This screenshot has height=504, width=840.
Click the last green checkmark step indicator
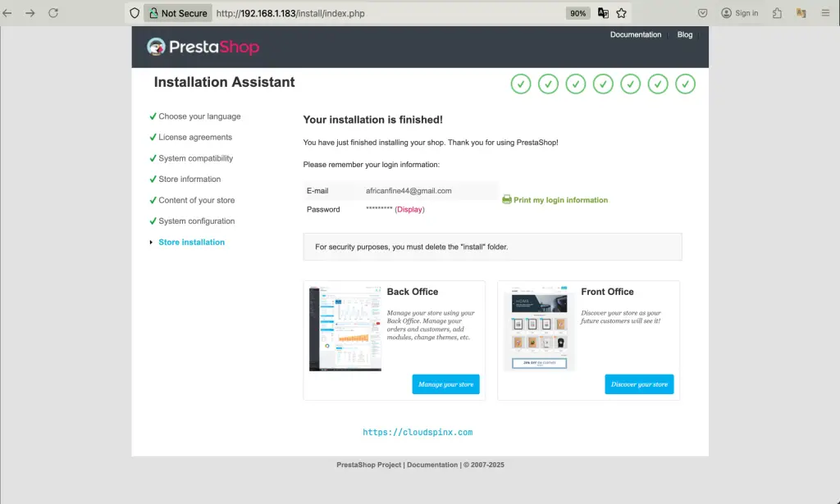[x=685, y=84]
